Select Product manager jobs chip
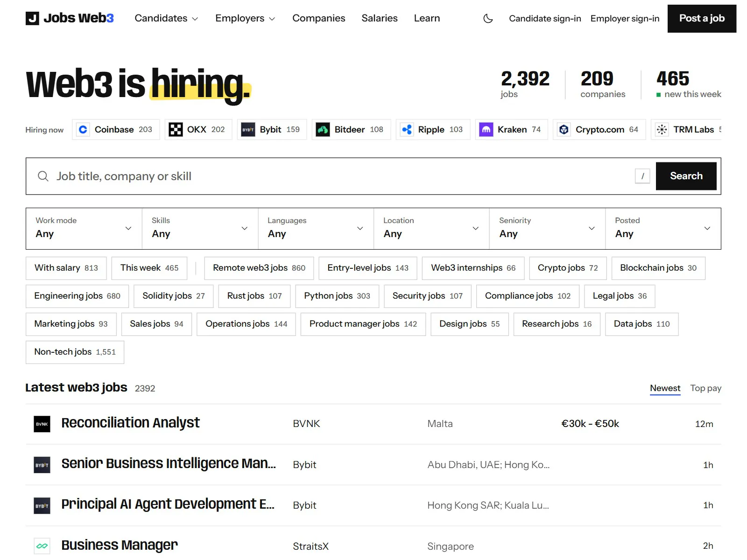This screenshot has height=560, width=747. 363,324
